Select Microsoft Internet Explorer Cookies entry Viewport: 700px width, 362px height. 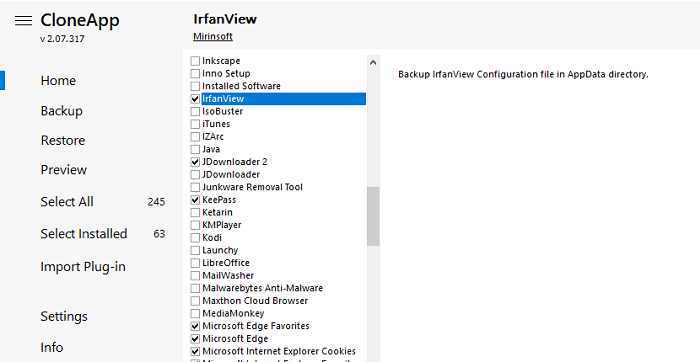pos(279,351)
